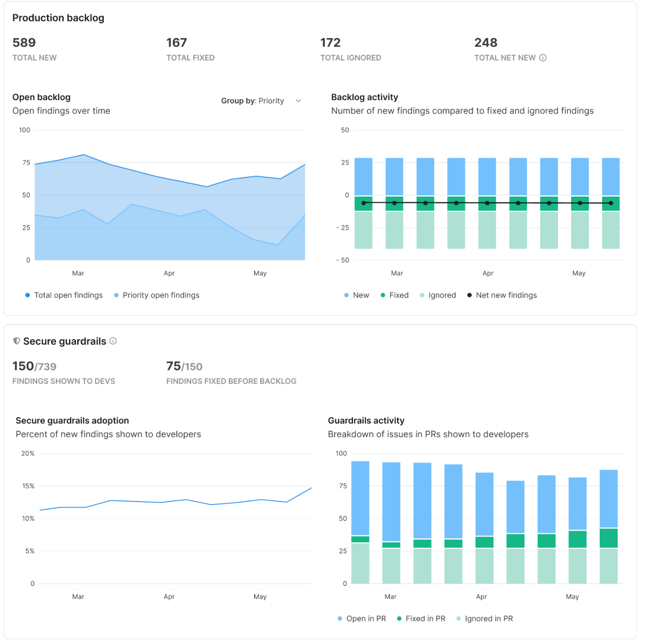Select the Secure guardrails section header

[x=65, y=341]
